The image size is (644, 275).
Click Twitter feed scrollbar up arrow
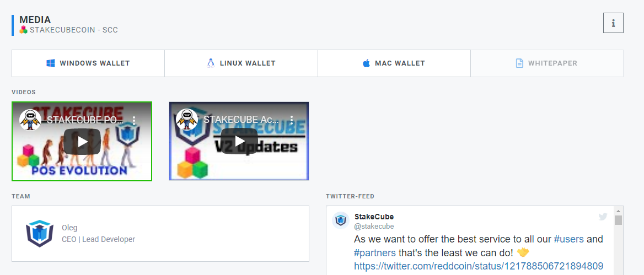(x=618, y=211)
